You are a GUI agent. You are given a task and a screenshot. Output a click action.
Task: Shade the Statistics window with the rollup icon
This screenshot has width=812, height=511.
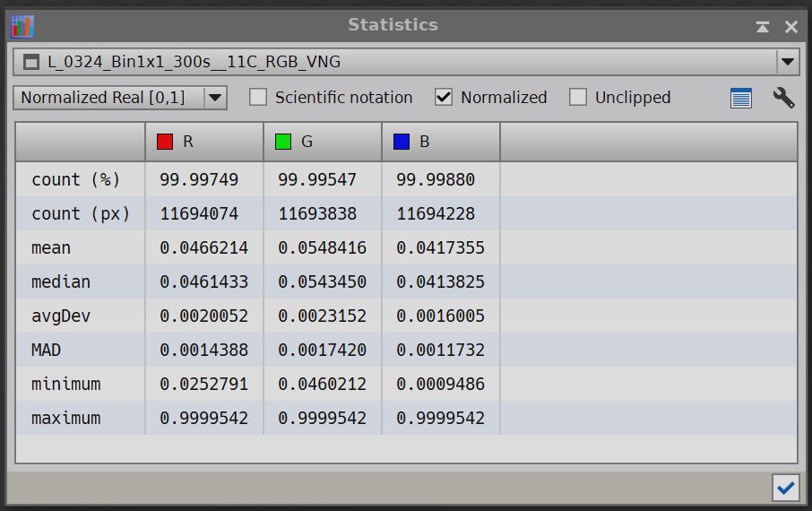click(762, 26)
